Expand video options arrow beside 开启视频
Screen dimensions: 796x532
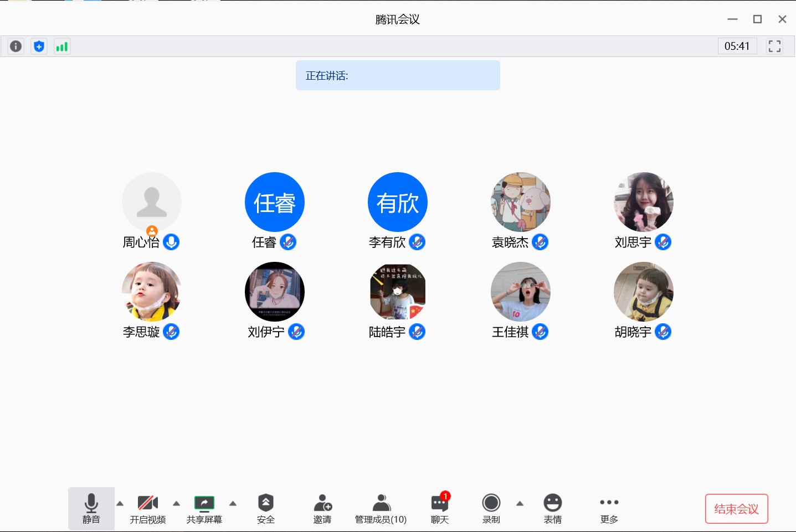pyautogui.click(x=177, y=503)
